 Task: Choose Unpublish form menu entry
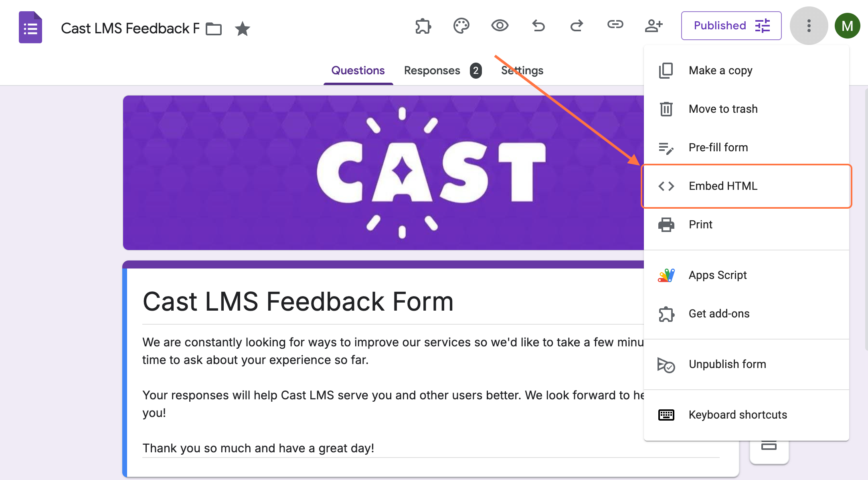727,364
